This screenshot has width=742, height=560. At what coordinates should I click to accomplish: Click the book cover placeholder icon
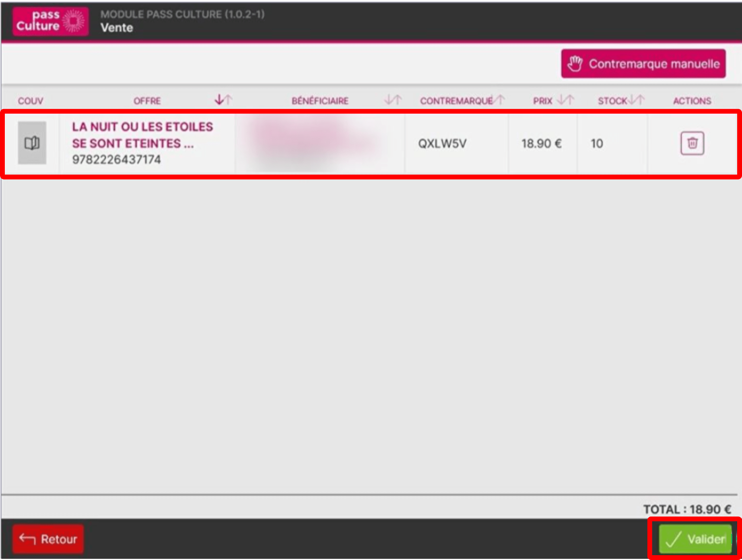(x=32, y=143)
